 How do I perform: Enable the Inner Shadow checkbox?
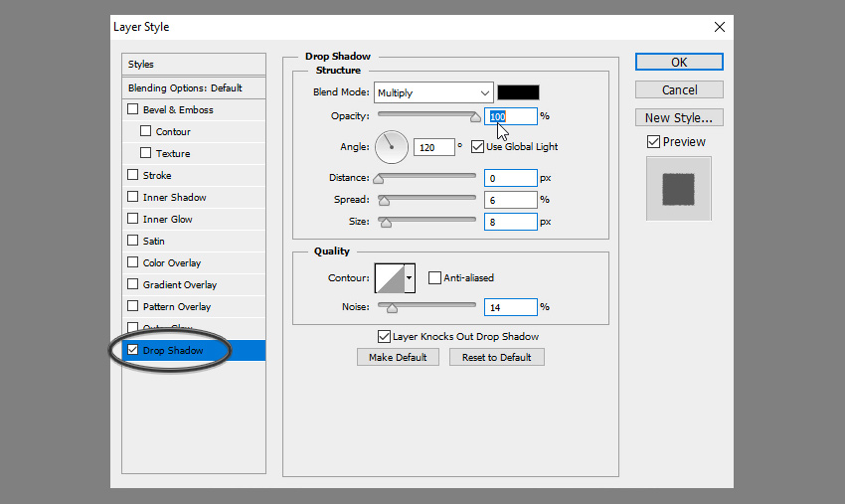coord(132,197)
